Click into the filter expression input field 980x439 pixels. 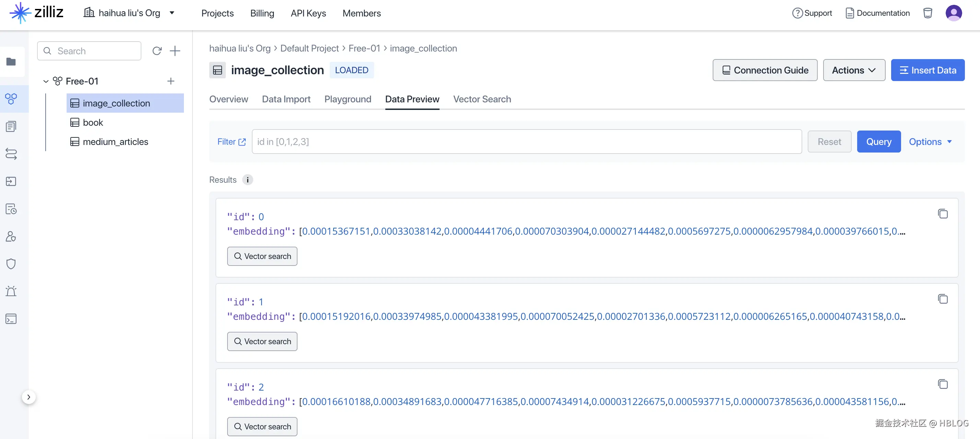pos(526,142)
